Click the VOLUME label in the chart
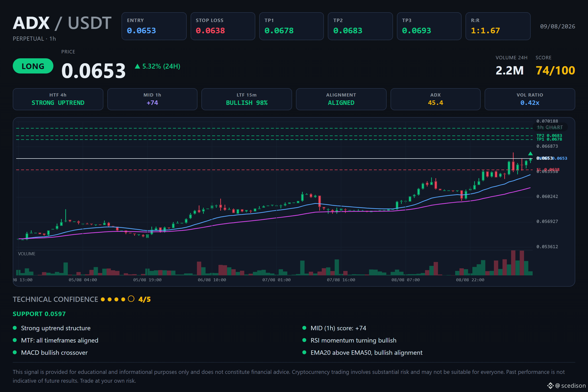This screenshot has height=392, width=588. click(x=26, y=254)
